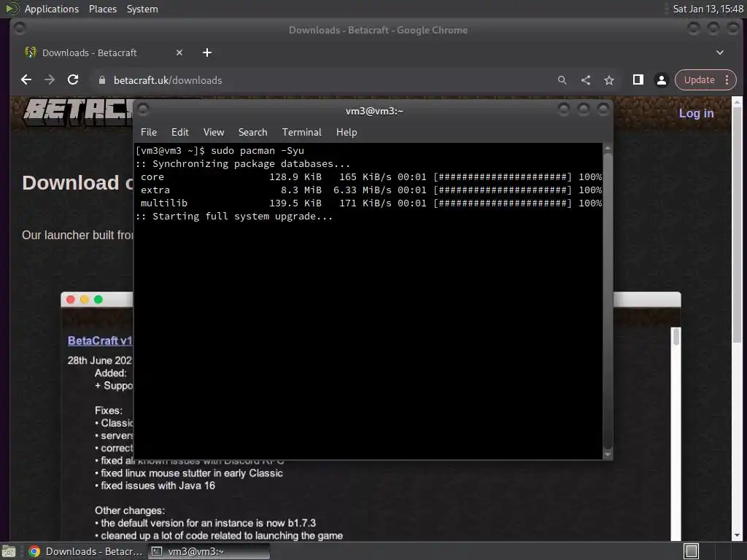Open a new Chrome tab with plus

206,52
